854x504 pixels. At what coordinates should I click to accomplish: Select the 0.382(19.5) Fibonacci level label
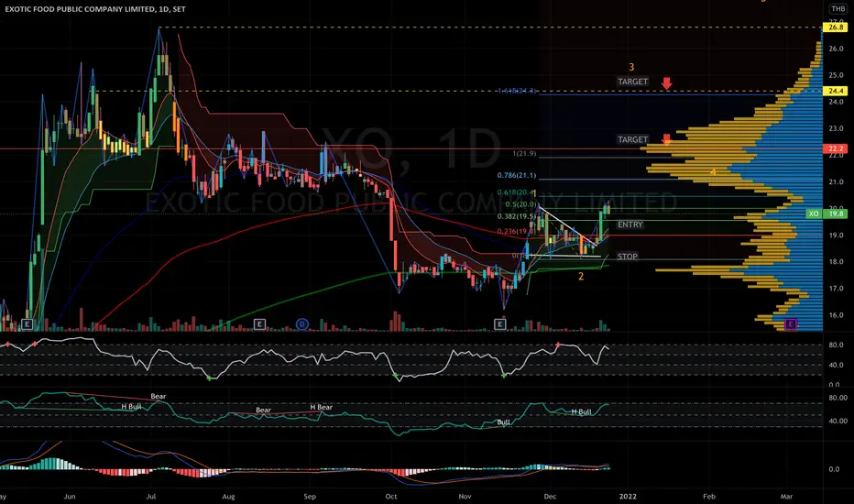516,216
